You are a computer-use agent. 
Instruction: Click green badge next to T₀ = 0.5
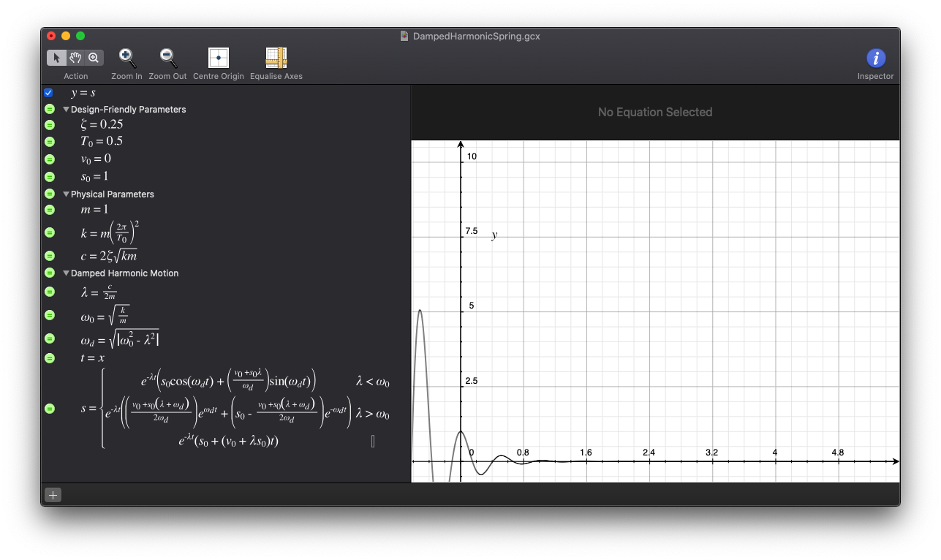tap(50, 142)
